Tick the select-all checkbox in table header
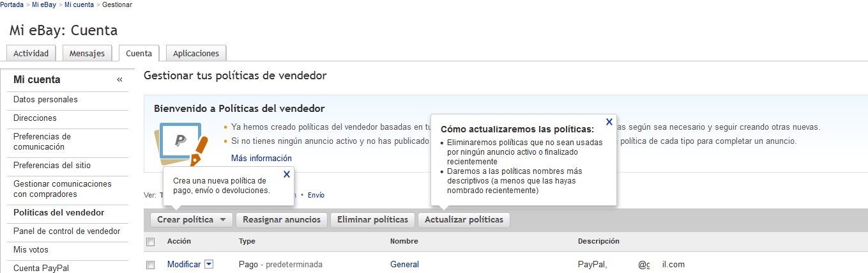Viewport: 868px width, 273px height. [x=151, y=242]
